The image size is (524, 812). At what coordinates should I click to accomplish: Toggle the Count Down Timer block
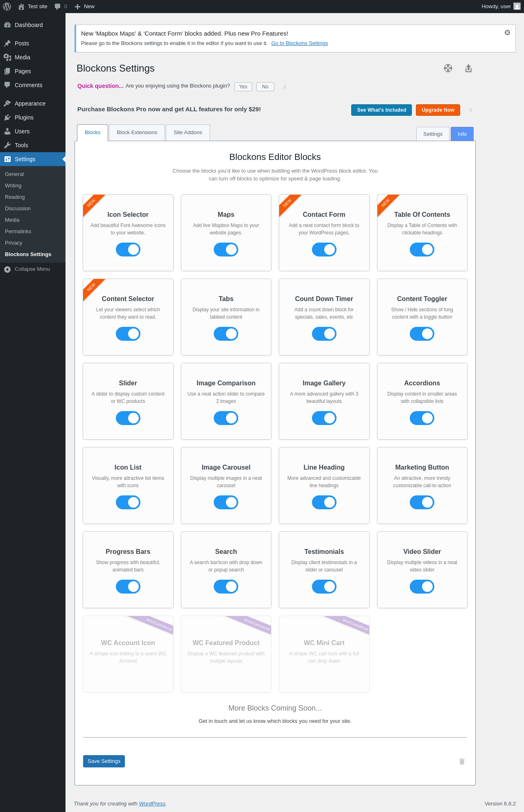pos(324,334)
